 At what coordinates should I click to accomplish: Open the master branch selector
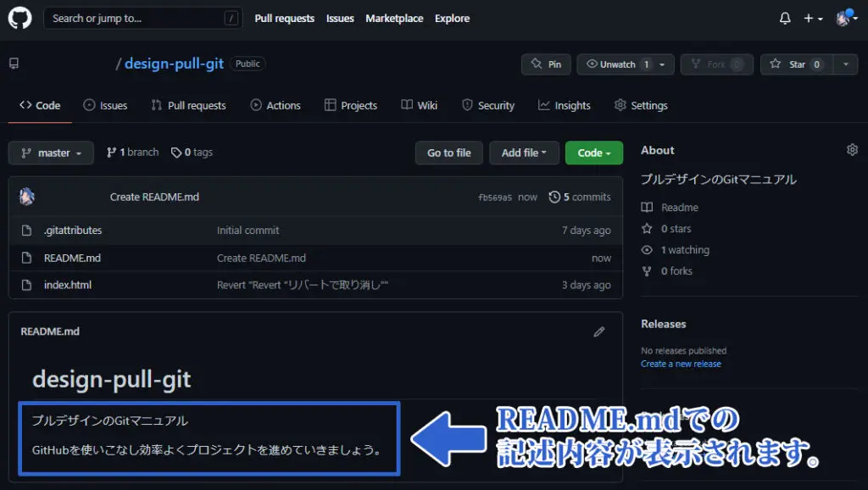coord(50,153)
